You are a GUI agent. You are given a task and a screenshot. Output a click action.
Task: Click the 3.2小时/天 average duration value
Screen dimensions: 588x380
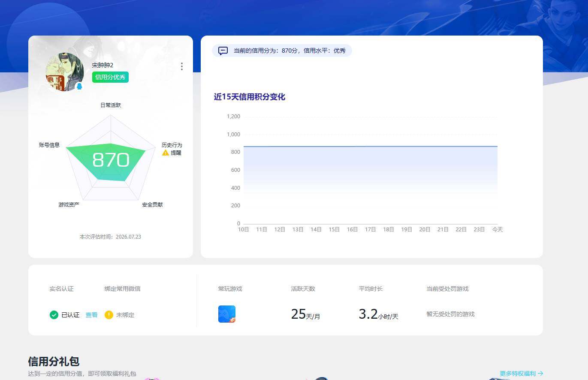click(x=379, y=314)
